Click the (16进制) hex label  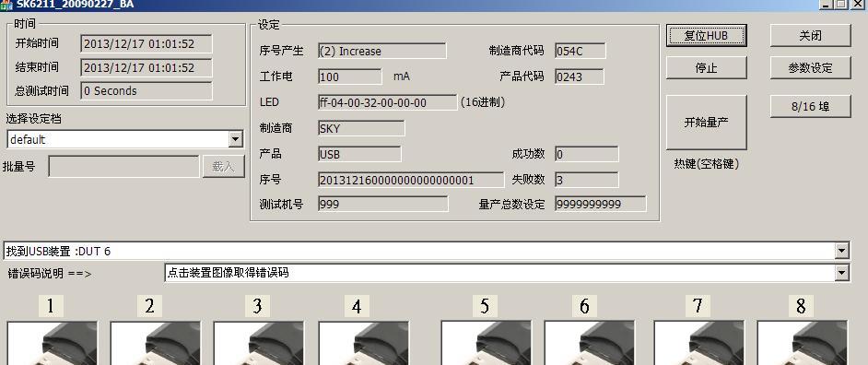point(483,102)
